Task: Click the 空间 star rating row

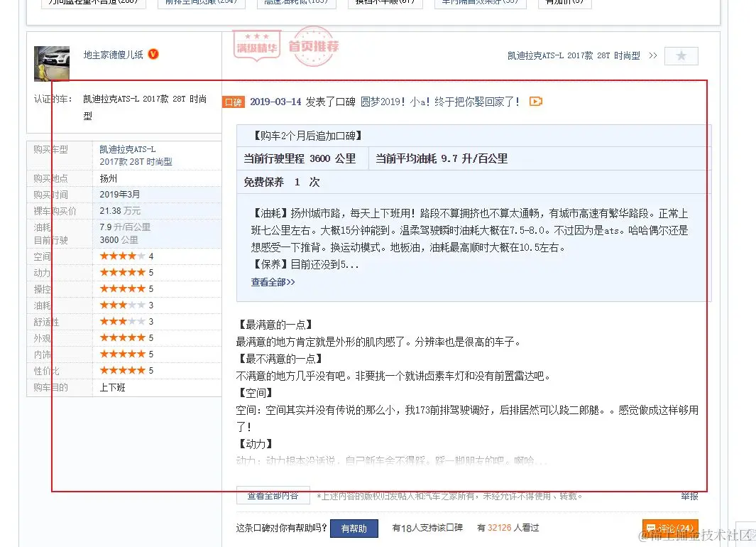Action: [124, 256]
